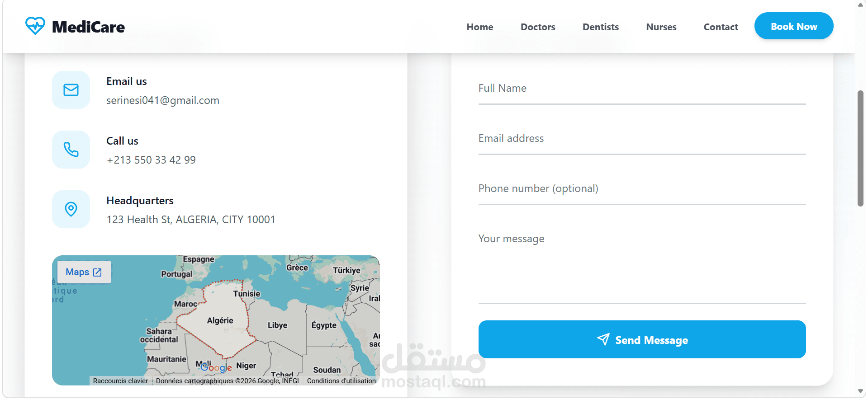Open the external link icon beside Maps
The image size is (868, 399).
pos(97,272)
